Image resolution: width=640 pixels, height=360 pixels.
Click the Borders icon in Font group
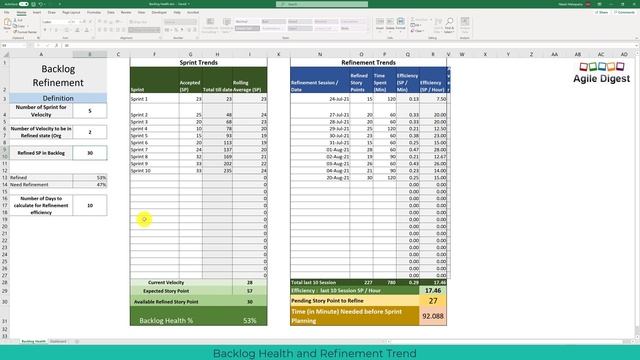point(66,30)
